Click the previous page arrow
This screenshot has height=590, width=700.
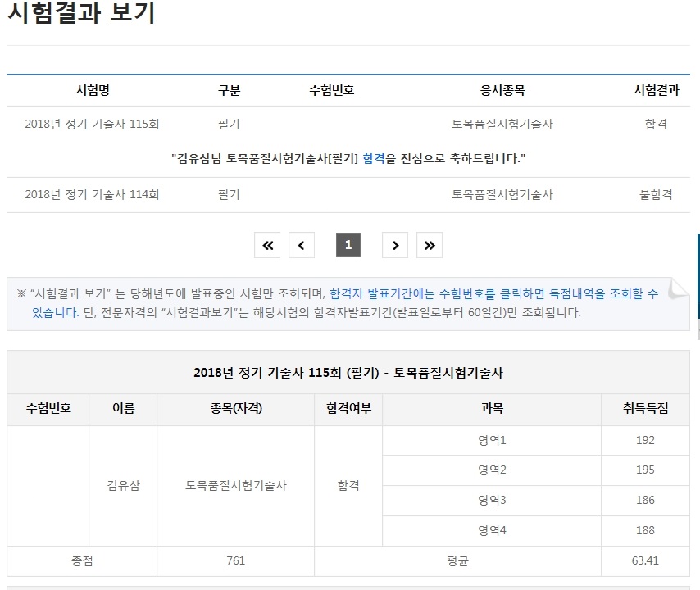pos(302,245)
